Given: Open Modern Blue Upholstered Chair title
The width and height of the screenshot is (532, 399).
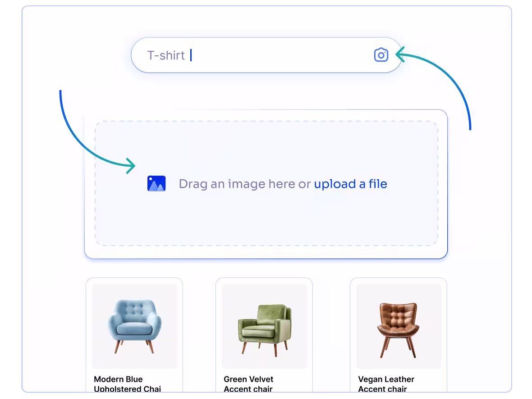Looking at the screenshot, I should (127, 384).
